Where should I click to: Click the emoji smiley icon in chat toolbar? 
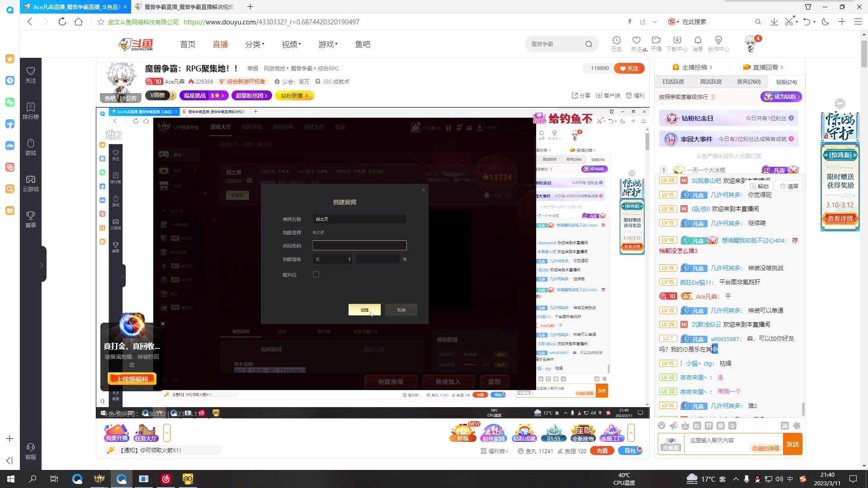click(662, 426)
